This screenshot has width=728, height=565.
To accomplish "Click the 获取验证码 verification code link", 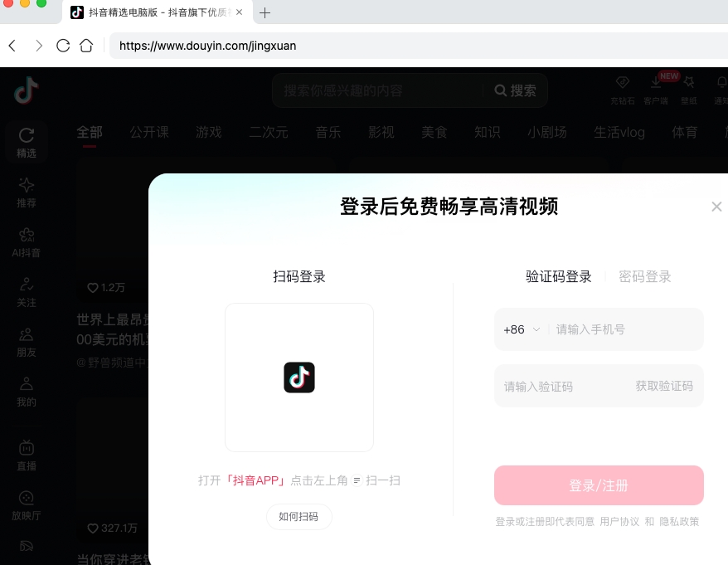I will [664, 386].
